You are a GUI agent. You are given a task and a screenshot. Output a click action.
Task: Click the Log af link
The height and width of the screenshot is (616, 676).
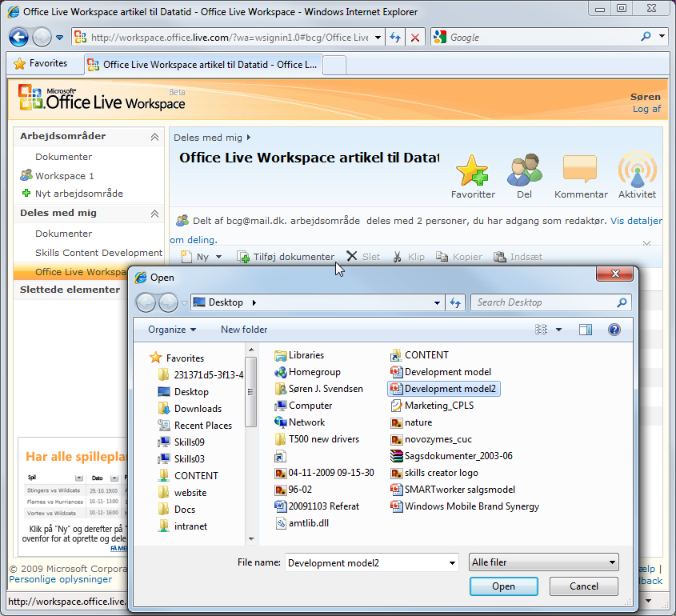[646, 109]
